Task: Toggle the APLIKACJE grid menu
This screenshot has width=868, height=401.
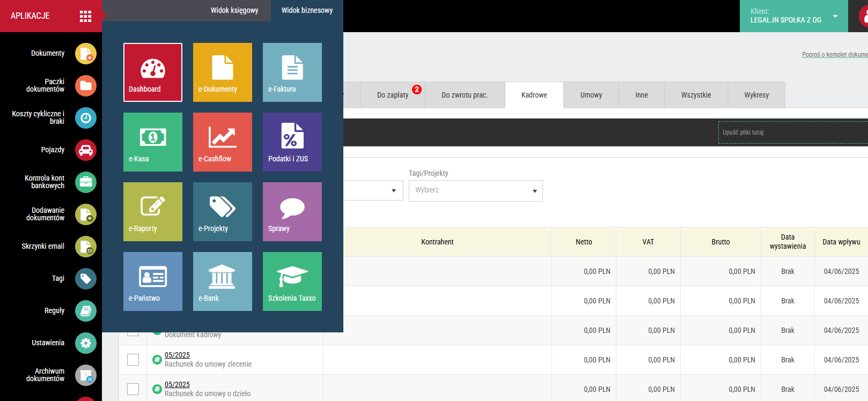Action: 85,16
